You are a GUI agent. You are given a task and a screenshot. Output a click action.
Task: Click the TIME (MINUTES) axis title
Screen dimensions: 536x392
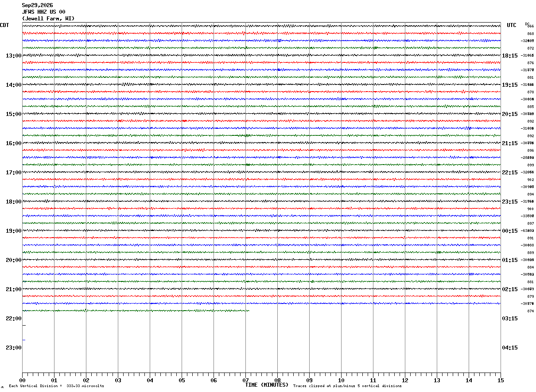[x=267, y=385]
